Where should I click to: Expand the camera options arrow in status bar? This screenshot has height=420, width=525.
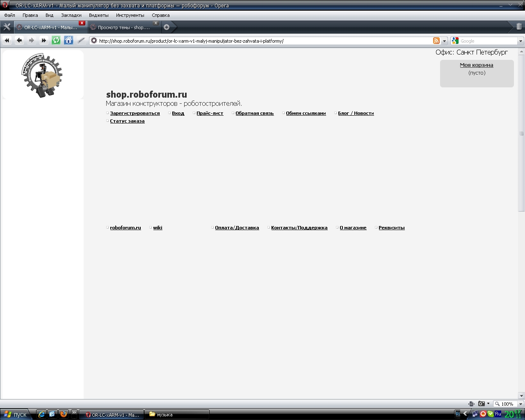tap(488, 404)
